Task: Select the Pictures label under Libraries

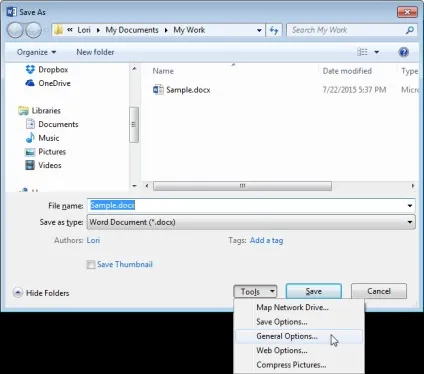Action: [52, 152]
